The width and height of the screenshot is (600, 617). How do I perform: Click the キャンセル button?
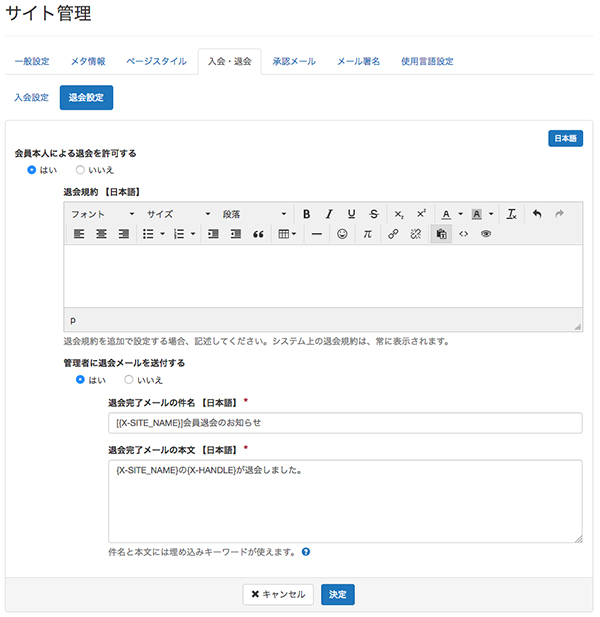pyautogui.click(x=278, y=594)
